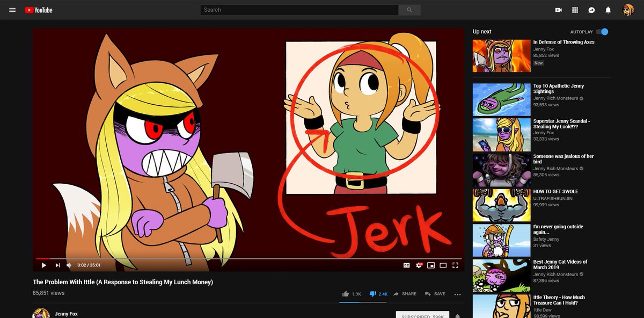Image resolution: width=644 pixels, height=318 pixels.
Task: Open Best Jenny Cat Videos thumbnail
Action: click(x=501, y=275)
